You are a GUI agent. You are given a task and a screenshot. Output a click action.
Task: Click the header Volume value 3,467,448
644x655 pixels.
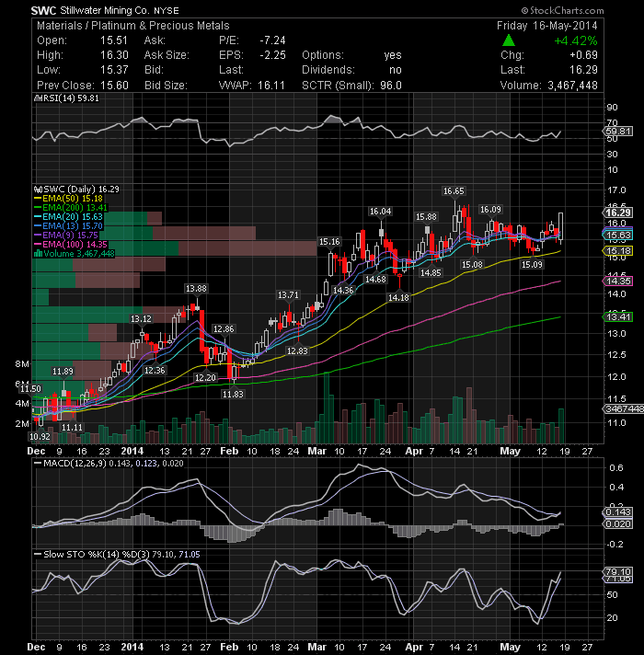pos(572,86)
